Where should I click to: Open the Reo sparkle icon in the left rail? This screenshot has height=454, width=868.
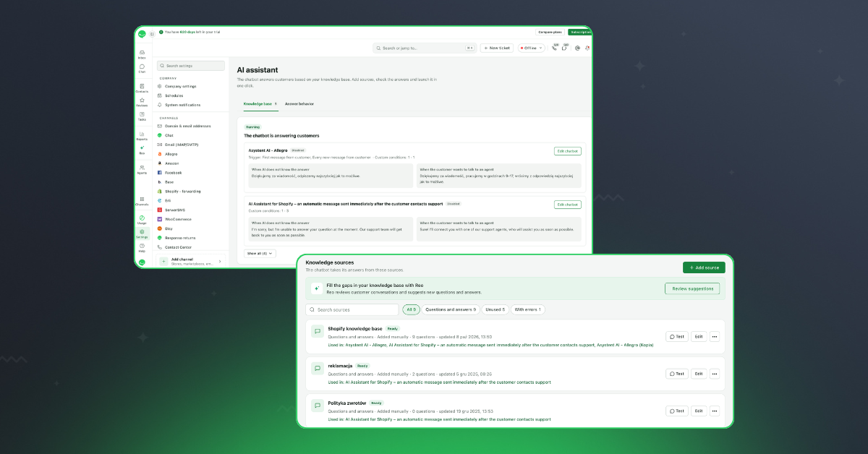tap(142, 149)
